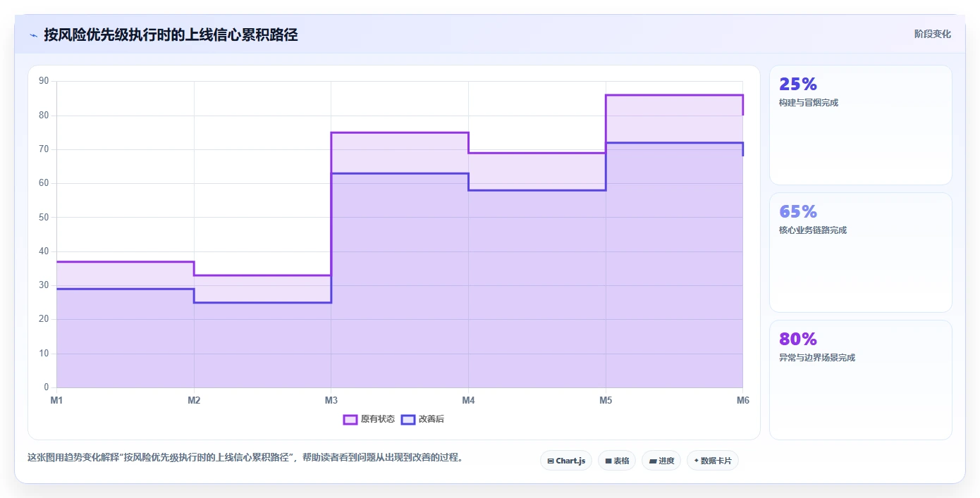Click the 80% figure
The width and height of the screenshot is (980, 498).
tap(798, 339)
